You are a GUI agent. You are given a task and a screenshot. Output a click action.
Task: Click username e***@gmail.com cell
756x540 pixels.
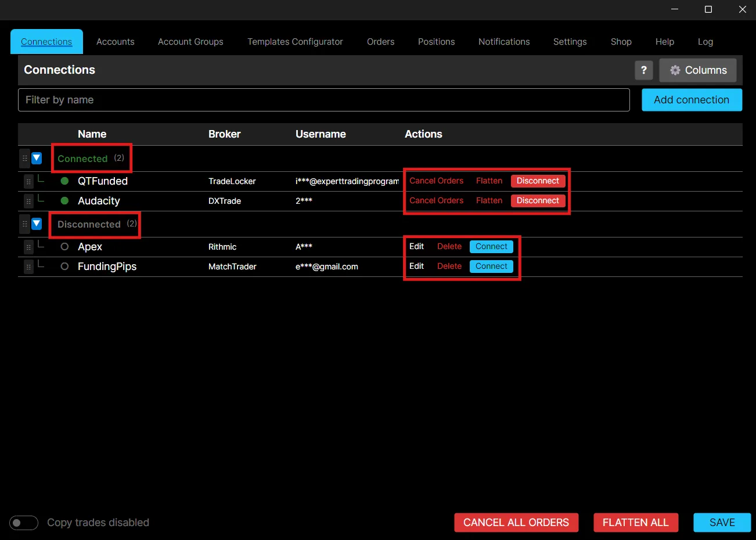(x=326, y=267)
